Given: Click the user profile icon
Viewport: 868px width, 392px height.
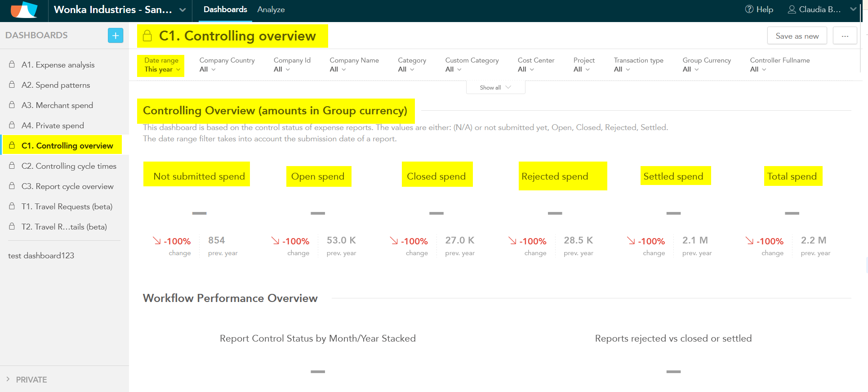Looking at the screenshot, I should (792, 9).
